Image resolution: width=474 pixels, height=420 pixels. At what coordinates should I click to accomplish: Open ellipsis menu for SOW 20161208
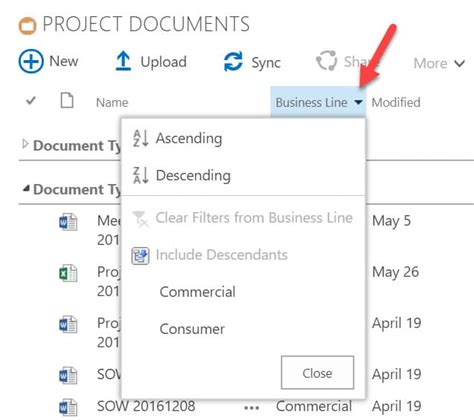251,408
